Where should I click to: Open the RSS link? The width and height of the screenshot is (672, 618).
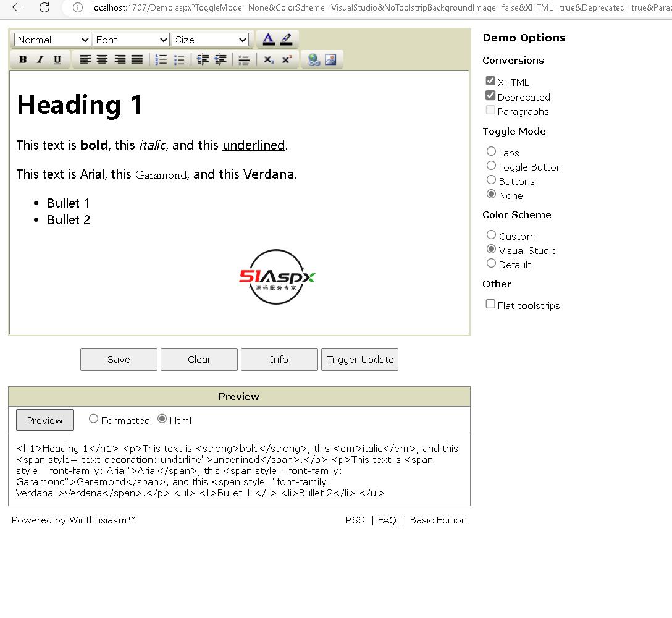point(355,520)
